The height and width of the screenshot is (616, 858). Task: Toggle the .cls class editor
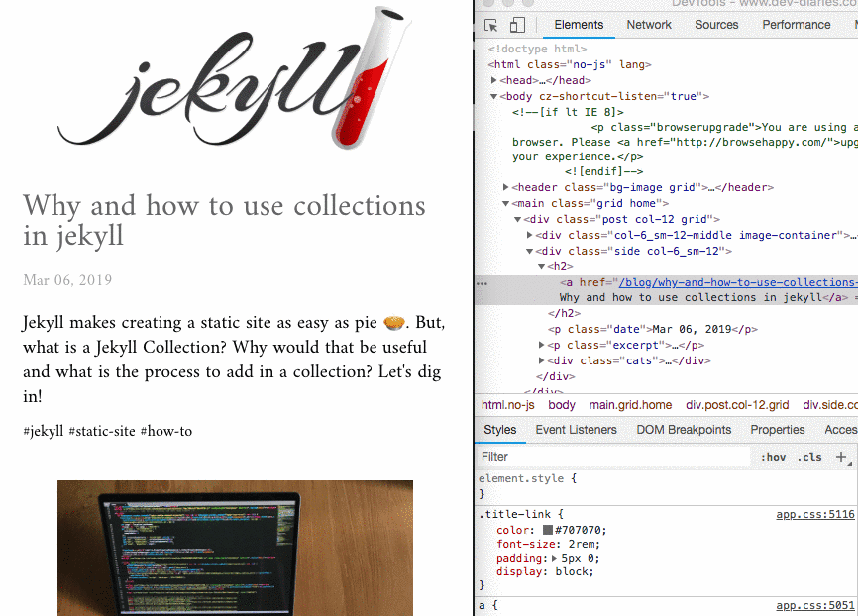[809, 457]
